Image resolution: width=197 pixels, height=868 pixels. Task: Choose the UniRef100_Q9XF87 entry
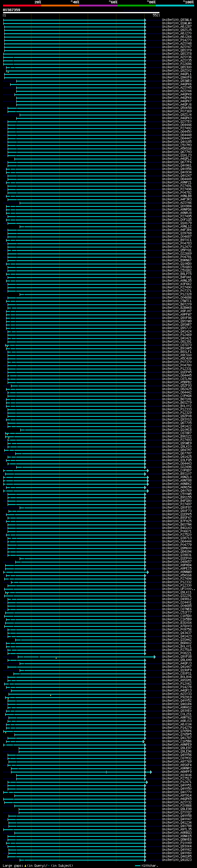(177, 507)
